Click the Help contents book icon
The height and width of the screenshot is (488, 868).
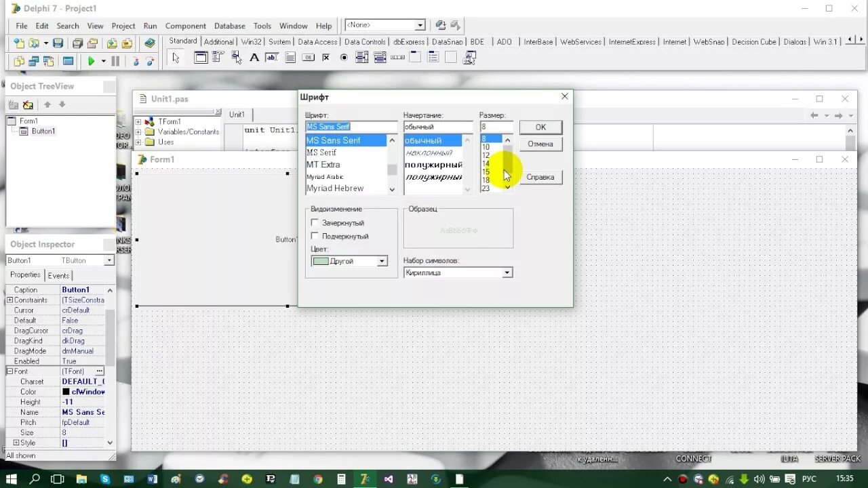pyautogui.click(x=150, y=43)
